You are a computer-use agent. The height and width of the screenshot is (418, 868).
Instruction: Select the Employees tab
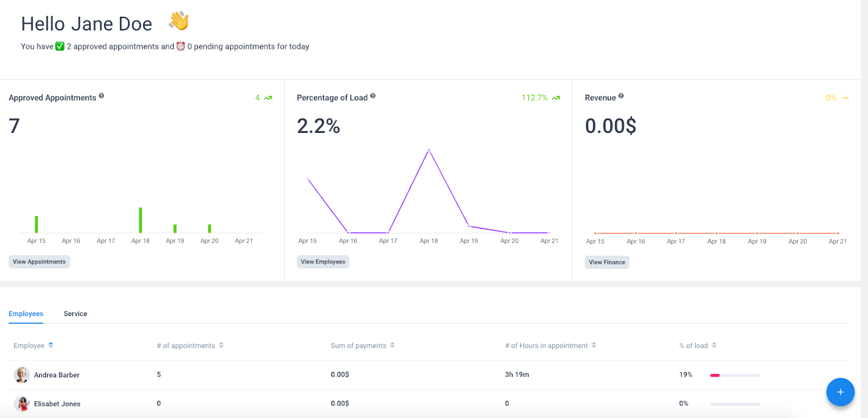pyautogui.click(x=26, y=314)
